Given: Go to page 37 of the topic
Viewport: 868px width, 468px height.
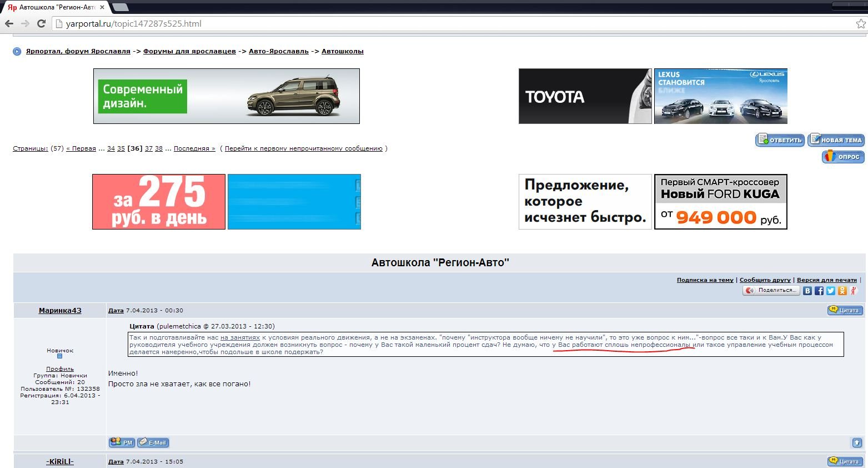Looking at the screenshot, I should 148,148.
